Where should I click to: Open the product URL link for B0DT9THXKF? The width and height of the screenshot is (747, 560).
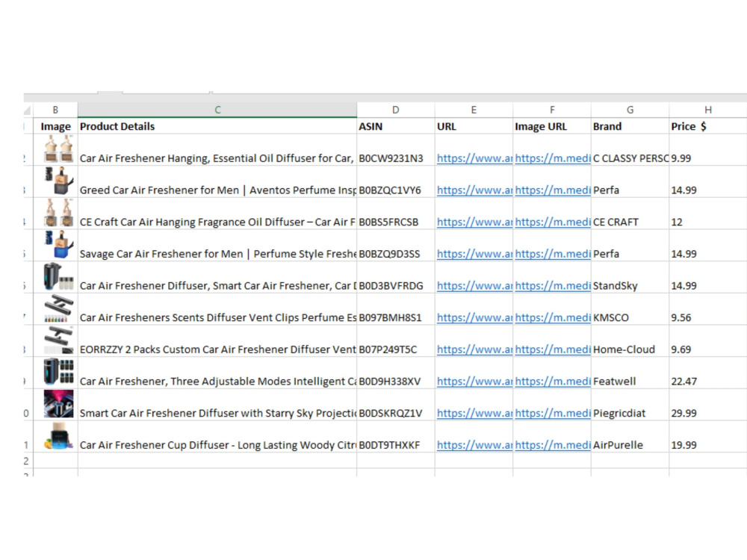(474, 445)
